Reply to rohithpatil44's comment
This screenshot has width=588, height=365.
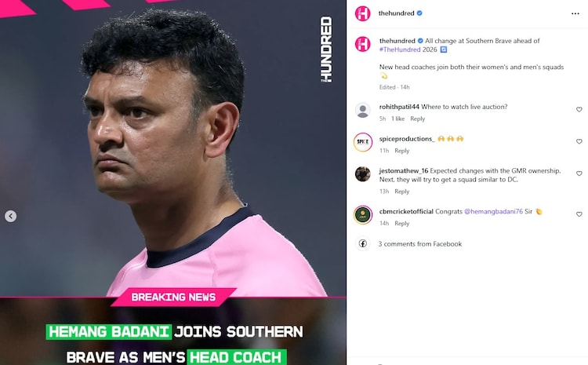pos(417,119)
